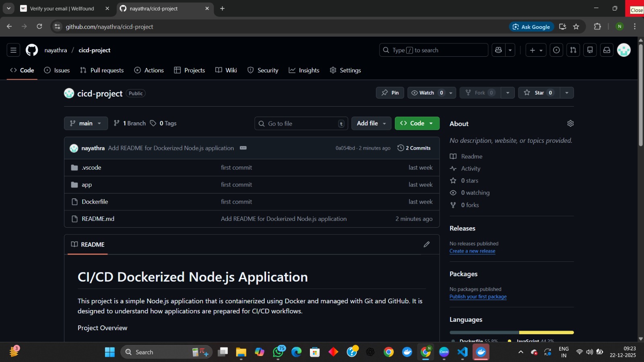Image resolution: width=644 pixels, height=362 pixels.
Task: Open the Watch notifications dropdown
Action: (431, 93)
